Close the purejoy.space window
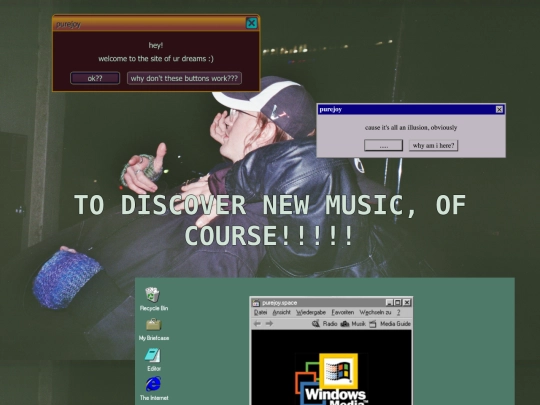Image resolution: width=540 pixels, height=405 pixels. [x=407, y=302]
